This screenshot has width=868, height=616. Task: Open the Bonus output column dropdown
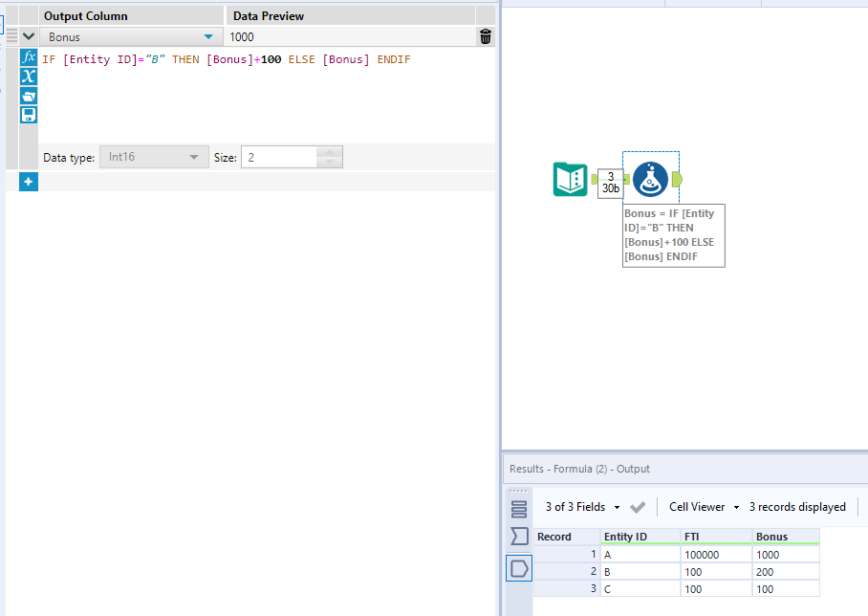(209, 36)
